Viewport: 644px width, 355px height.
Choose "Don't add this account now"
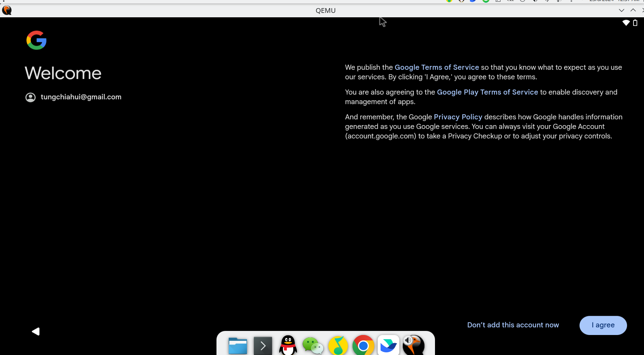pyautogui.click(x=513, y=325)
